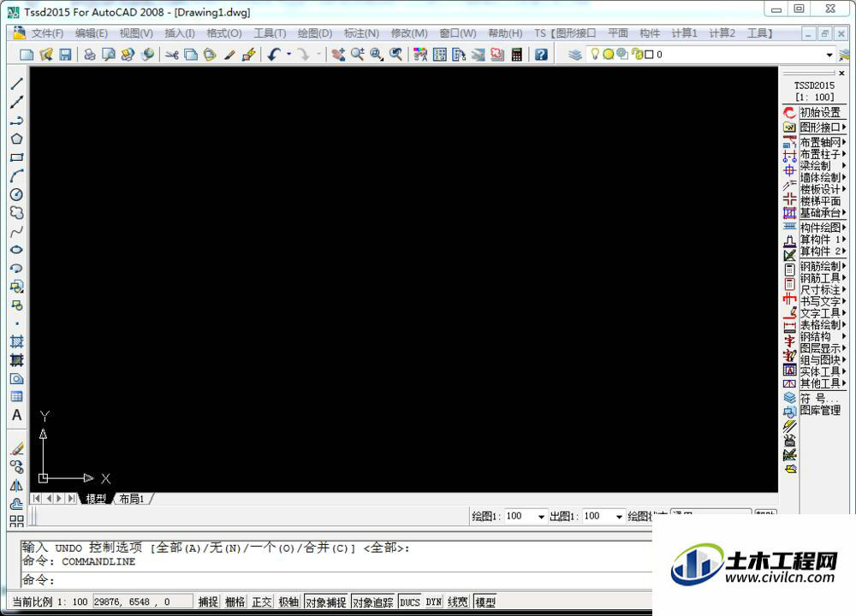The image size is (856, 616).
Task: Toggle 正交 ortho mode
Action: [261, 601]
